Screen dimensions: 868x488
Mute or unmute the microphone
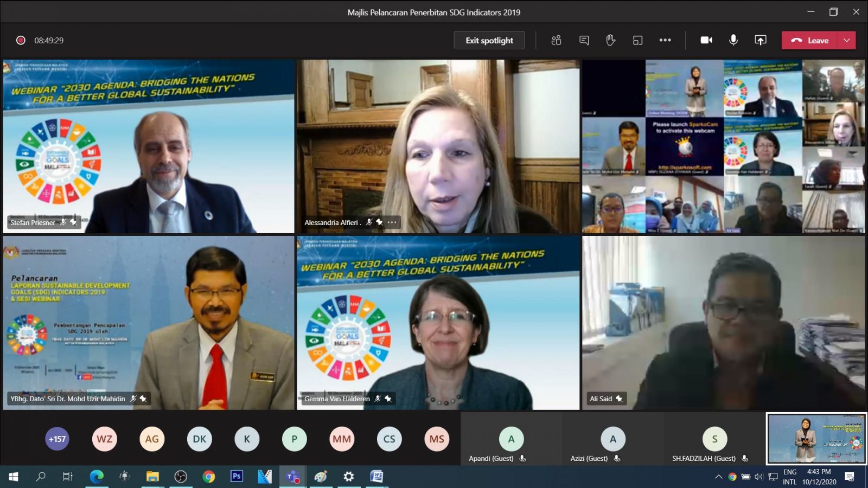tap(733, 40)
